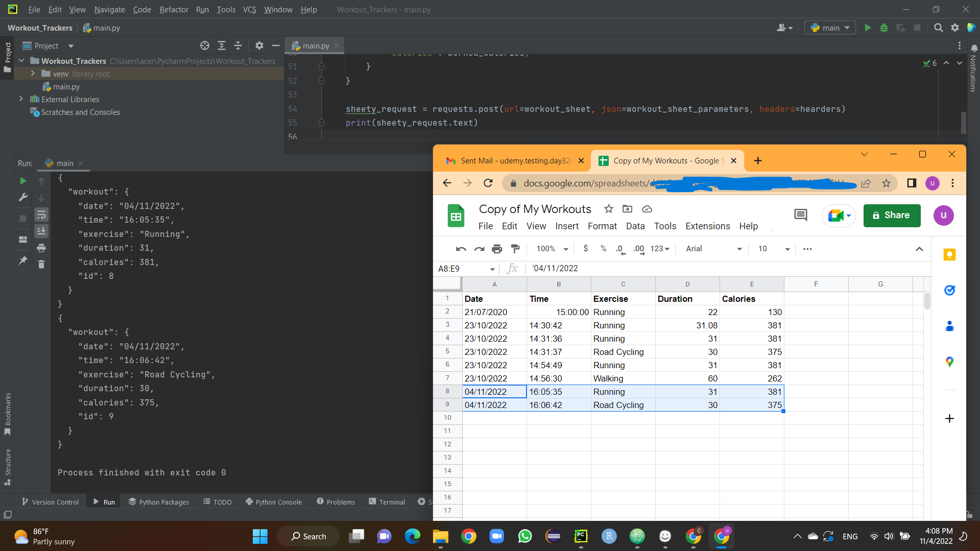This screenshot has height=551, width=980.
Task: Click move to folder icon beside title
Action: coord(628,209)
